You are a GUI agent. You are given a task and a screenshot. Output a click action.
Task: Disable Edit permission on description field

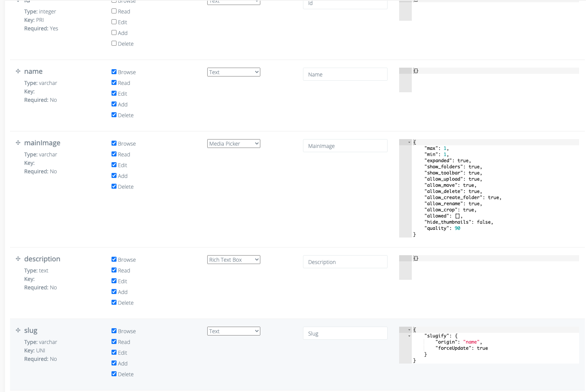114,281
